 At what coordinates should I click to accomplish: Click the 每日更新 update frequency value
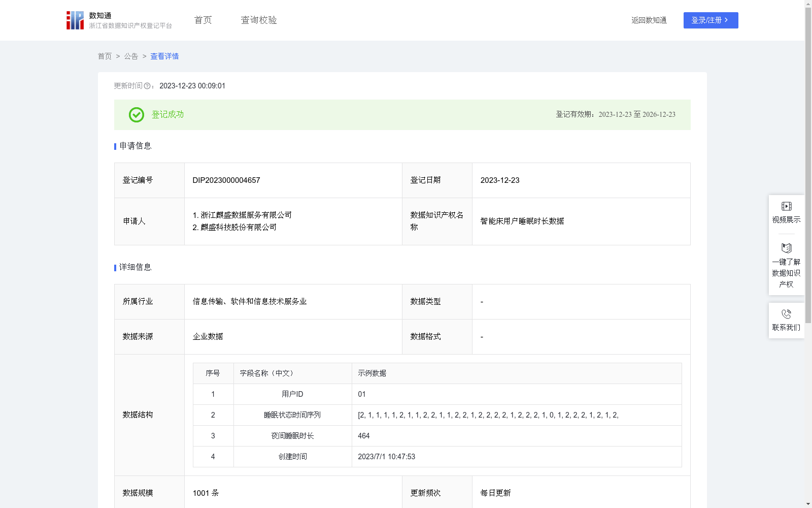point(495,493)
